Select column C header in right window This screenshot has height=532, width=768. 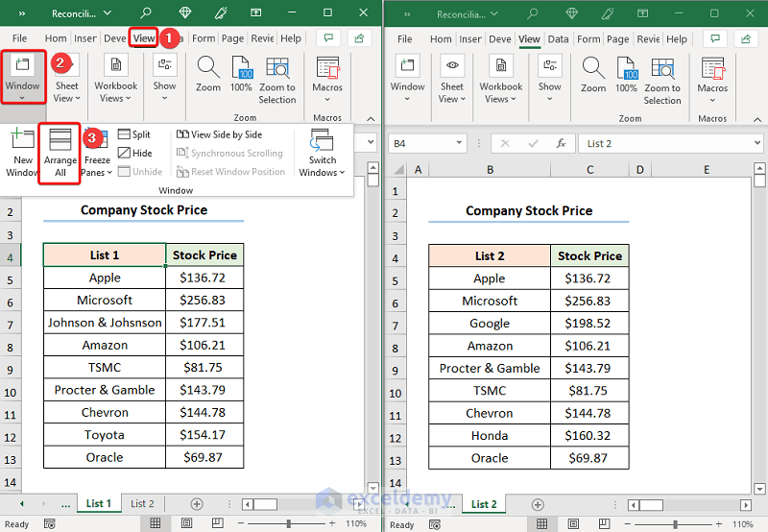(589, 170)
